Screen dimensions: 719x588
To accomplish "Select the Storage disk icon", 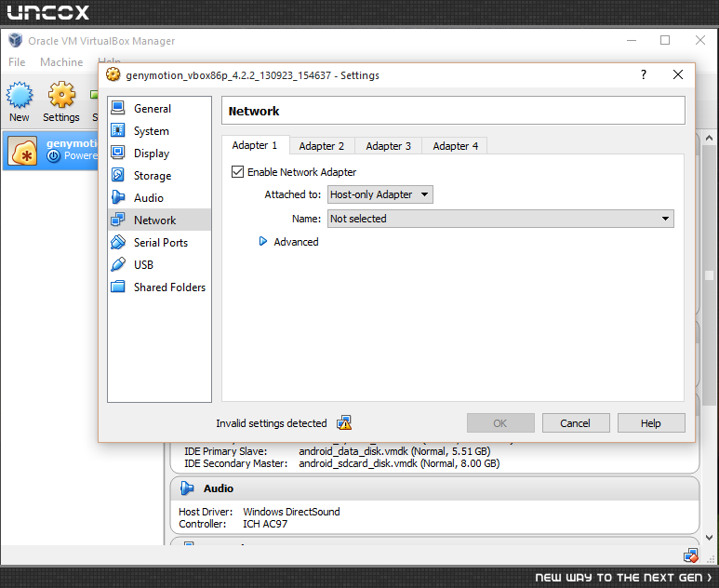I will pyautogui.click(x=118, y=175).
